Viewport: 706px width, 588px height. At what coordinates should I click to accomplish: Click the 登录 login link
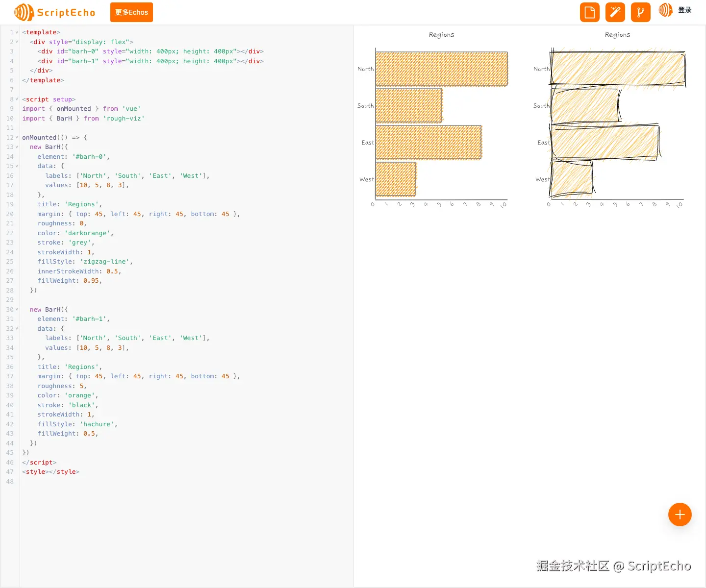click(x=685, y=10)
